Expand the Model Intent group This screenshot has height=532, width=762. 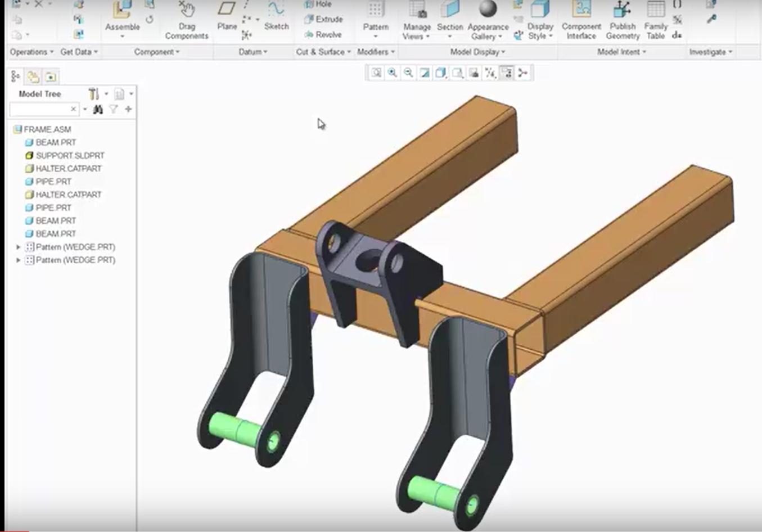click(621, 52)
